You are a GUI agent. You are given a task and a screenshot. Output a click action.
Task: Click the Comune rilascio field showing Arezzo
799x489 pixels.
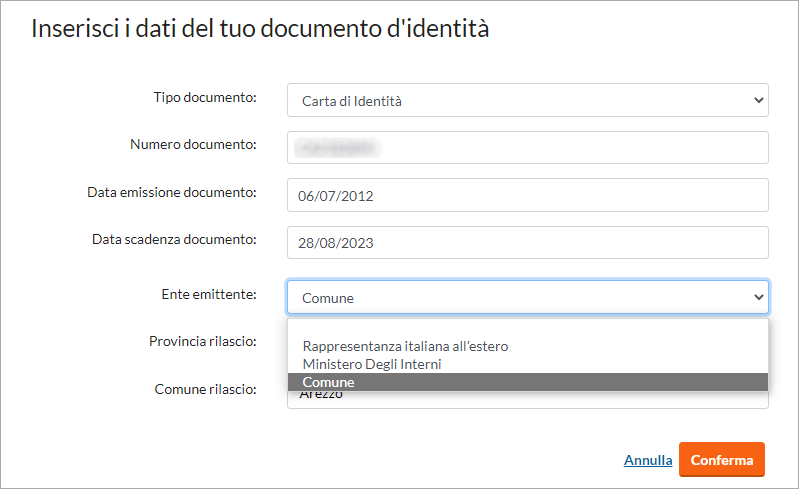[x=527, y=400]
